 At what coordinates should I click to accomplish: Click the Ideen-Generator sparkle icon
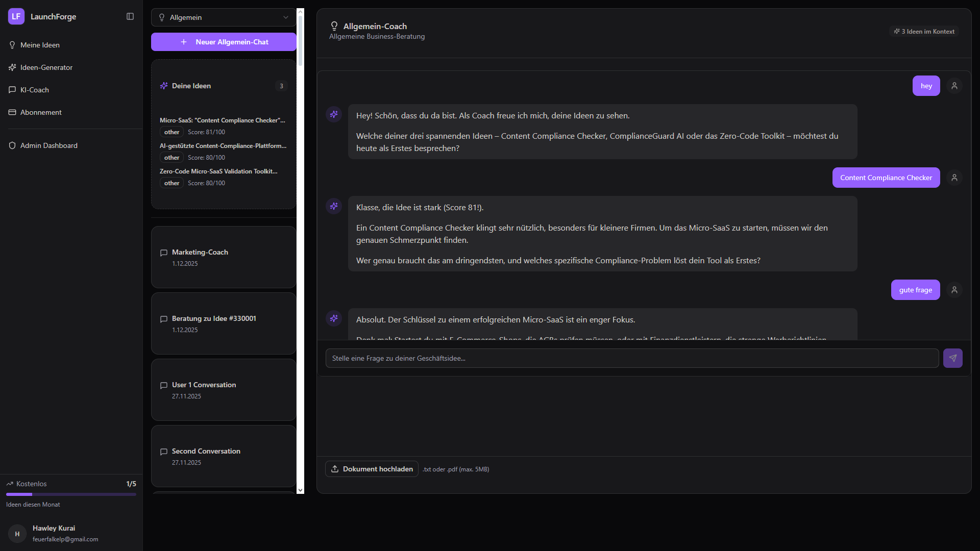click(x=12, y=67)
